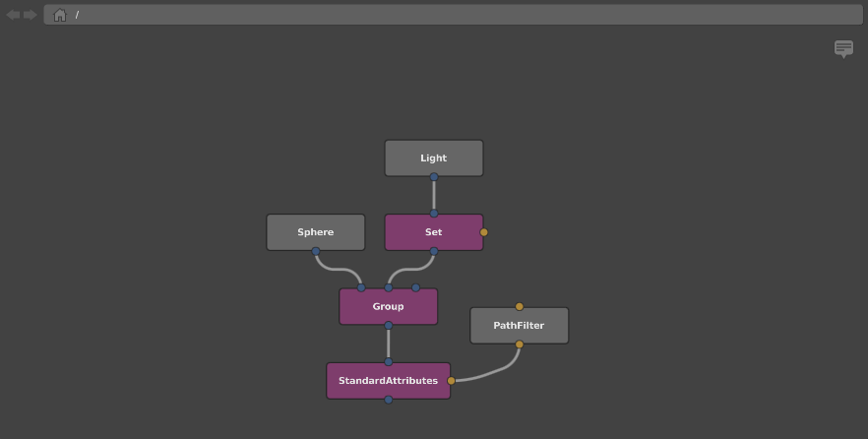Select the Sphere node
The height and width of the screenshot is (439, 868).
click(x=316, y=232)
